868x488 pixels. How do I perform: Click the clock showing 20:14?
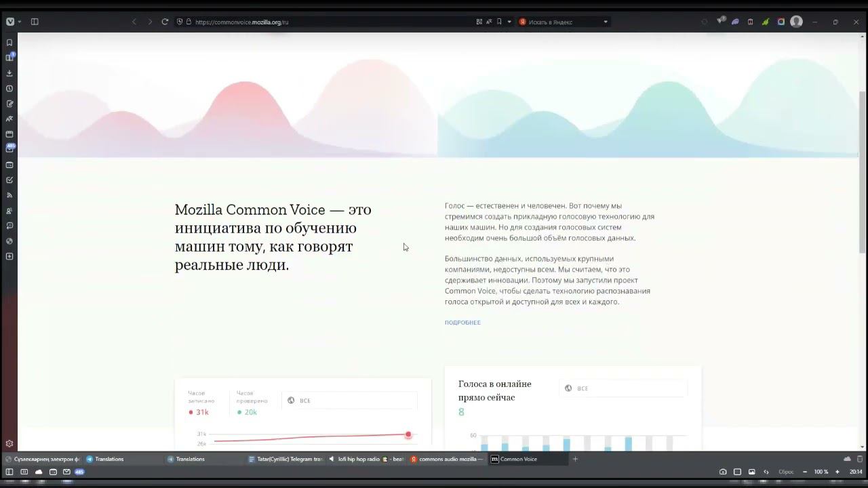(856, 472)
